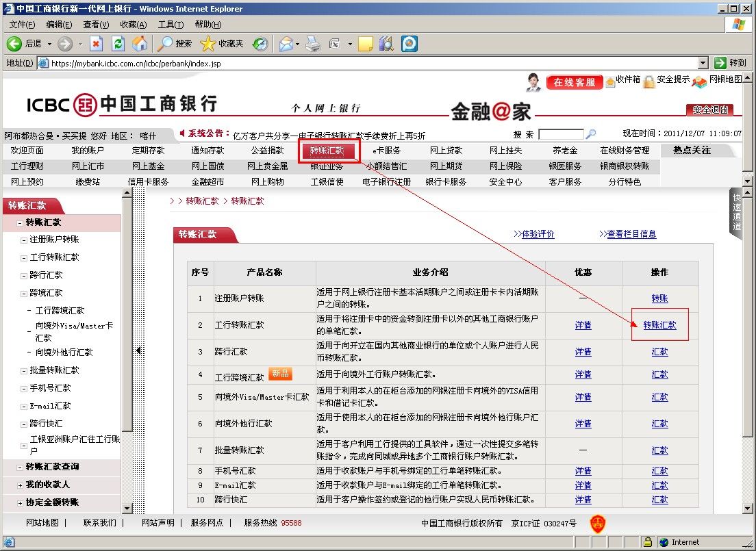Click the Internet zone globe in status bar
Screen dimensions: 756x551
click(x=664, y=542)
